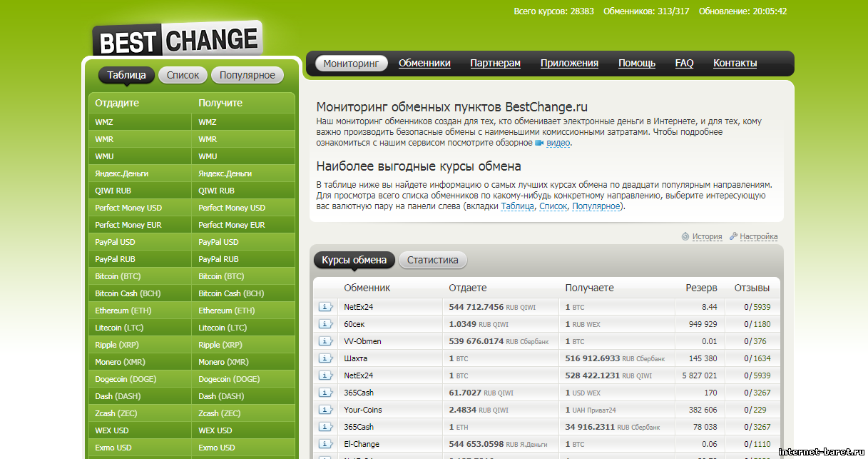Viewport: 868px width, 459px height.
Task: Open the FAQ menu item
Action: pyautogui.click(x=684, y=63)
